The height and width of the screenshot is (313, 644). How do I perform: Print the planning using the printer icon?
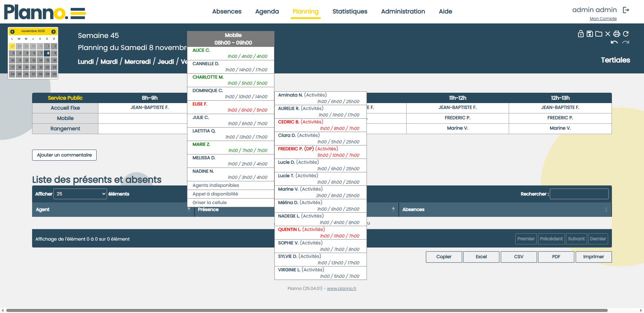617,34
